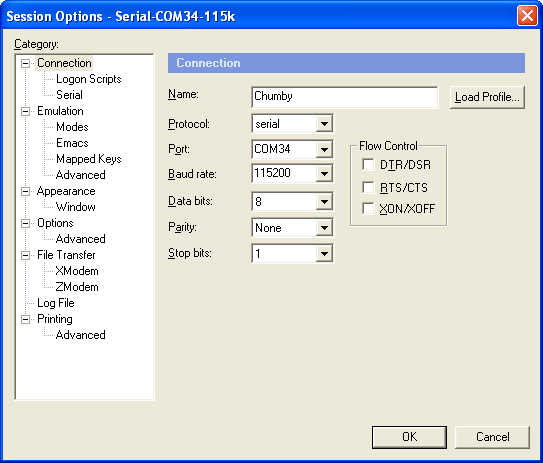Image resolution: width=543 pixels, height=463 pixels.
Task: Select Log File in category tree
Action: pyautogui.click(x=56, y=303)
